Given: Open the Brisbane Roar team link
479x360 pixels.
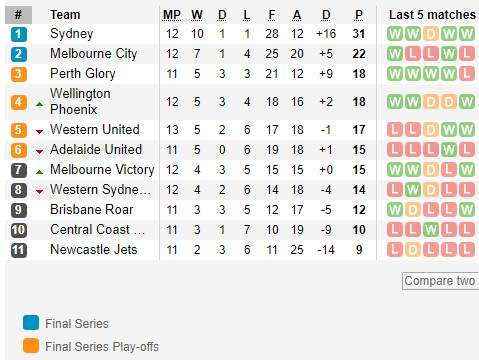Looking at the screenshot, I should [92, 210].
